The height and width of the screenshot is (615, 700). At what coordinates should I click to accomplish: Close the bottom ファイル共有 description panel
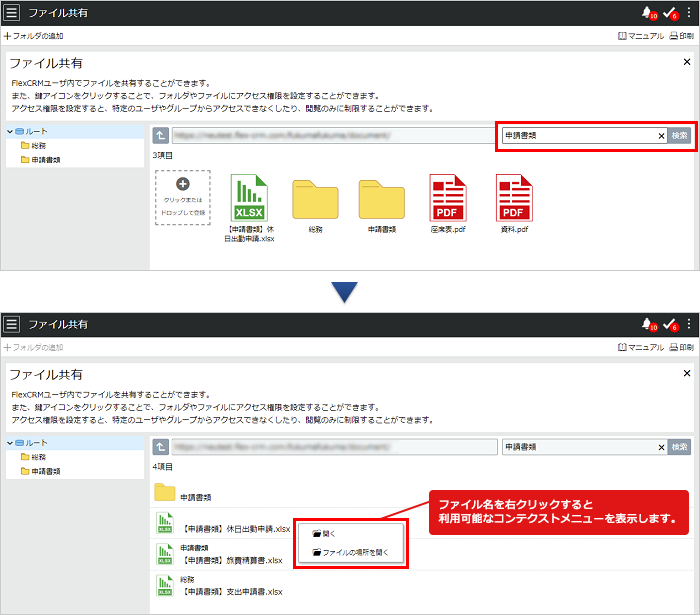pyautogui.click(x=687, y=373)
